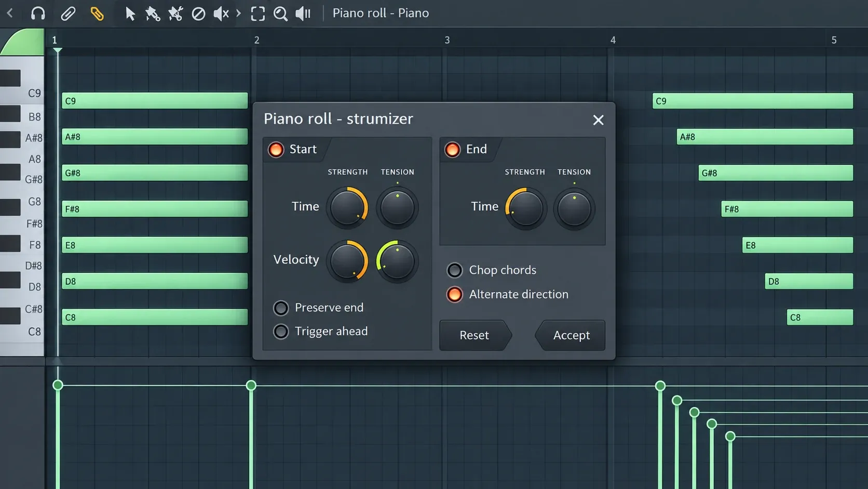
Task: Select the magnifier zoom tool
Action: tap(280, 14)
